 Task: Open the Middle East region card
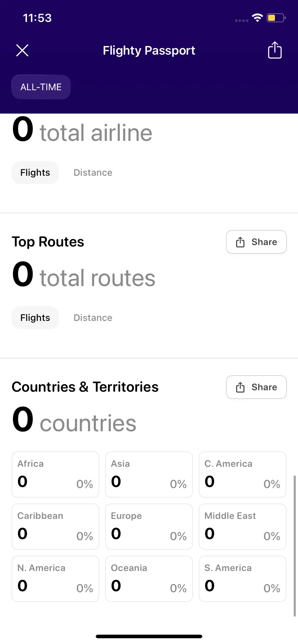coord(243,527)
